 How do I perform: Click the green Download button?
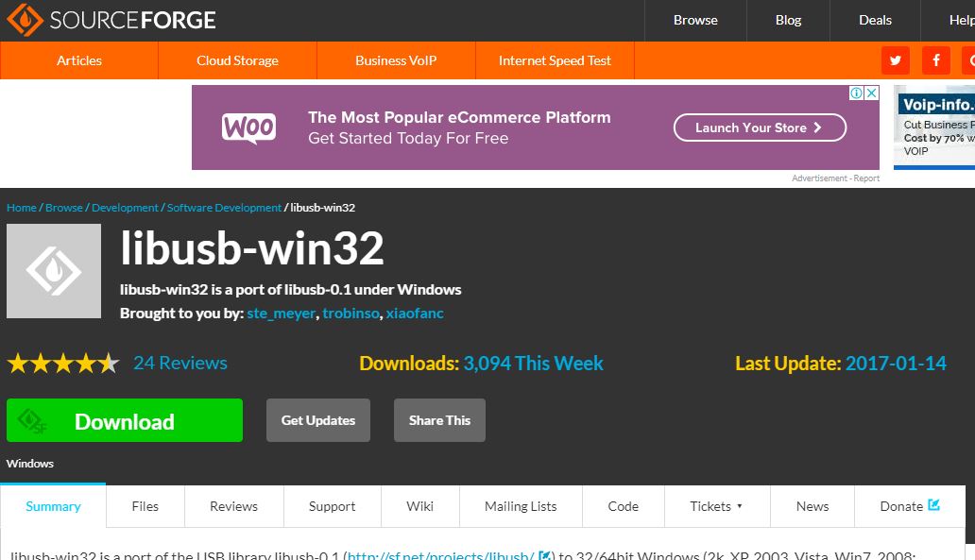coord(125,421)
